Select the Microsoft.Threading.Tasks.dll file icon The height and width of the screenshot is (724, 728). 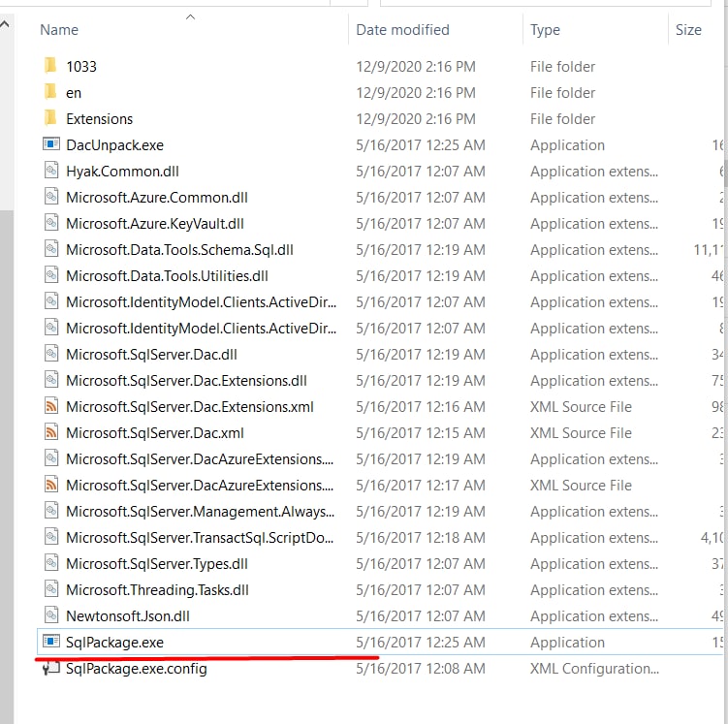pyautogui.click(x=51, y=589)
